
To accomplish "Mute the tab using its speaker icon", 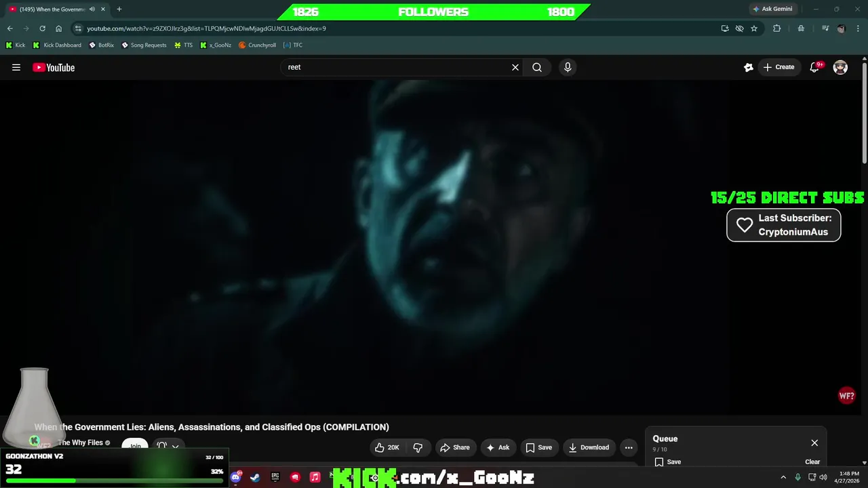I will click(92, 9).
